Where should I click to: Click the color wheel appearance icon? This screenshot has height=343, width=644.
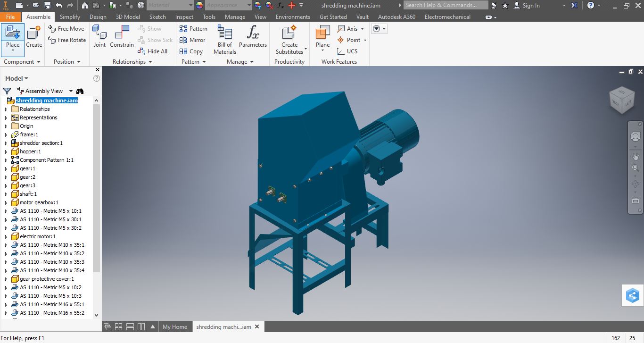(199, 6)
